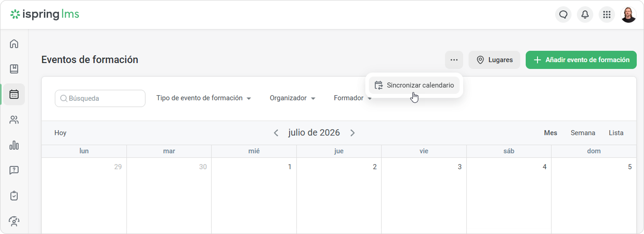The height and width of the screenshot is (234, 644).
Task: Open the user profile avatar
Action: point(629,15)
